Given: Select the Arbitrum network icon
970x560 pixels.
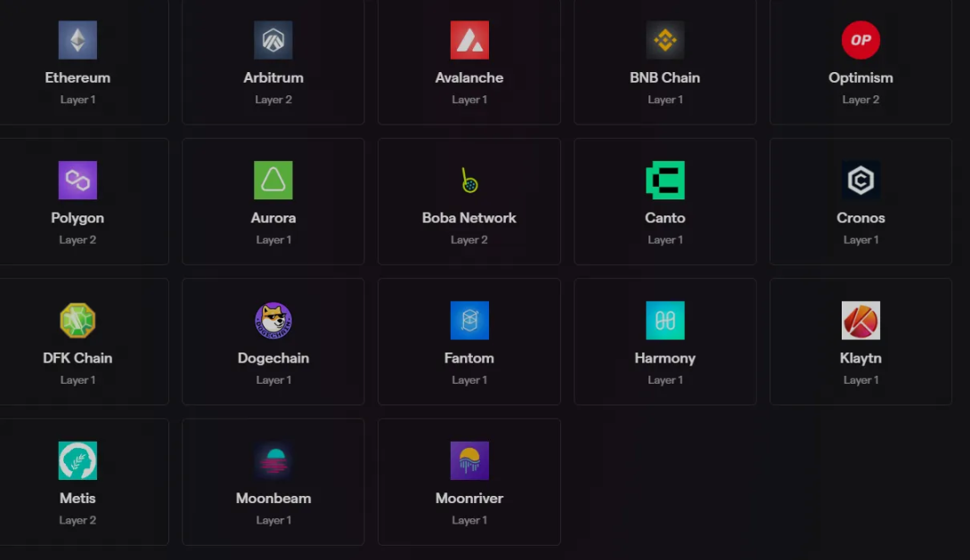Looking at the screenshot, I should click(x=273, y=40).
